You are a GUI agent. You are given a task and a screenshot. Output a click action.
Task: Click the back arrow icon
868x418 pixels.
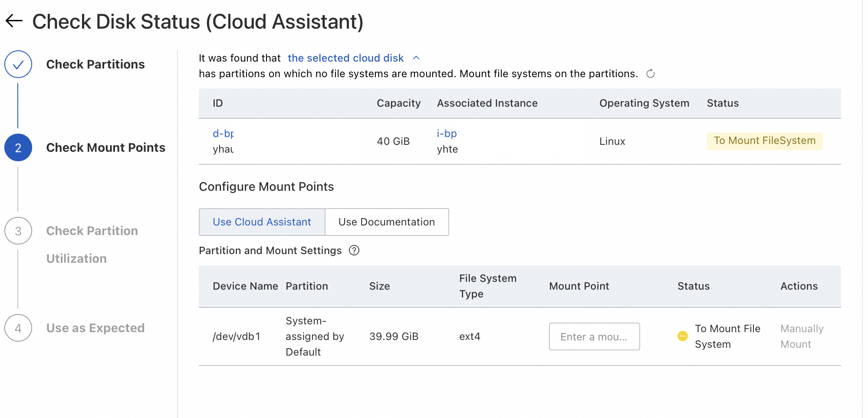click(14, 21)
